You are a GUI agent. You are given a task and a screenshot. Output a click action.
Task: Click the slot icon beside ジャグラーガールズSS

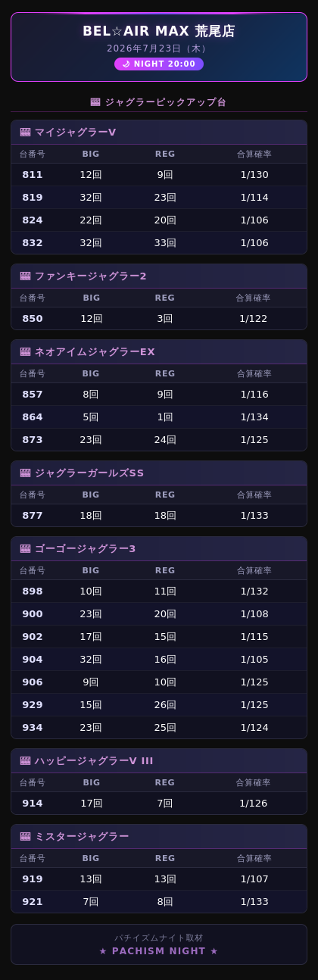[25, 473]
